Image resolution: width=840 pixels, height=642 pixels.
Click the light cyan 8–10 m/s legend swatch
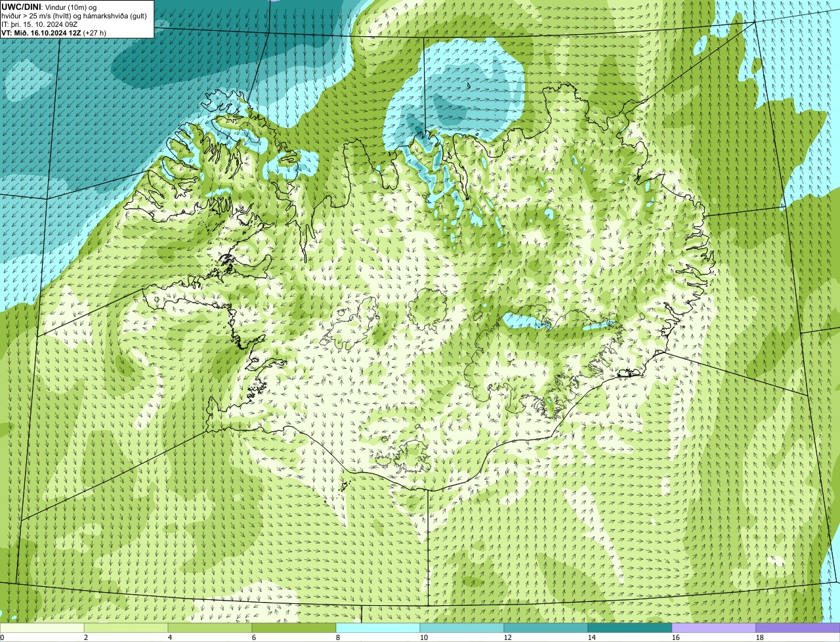[x=378, y=628]
